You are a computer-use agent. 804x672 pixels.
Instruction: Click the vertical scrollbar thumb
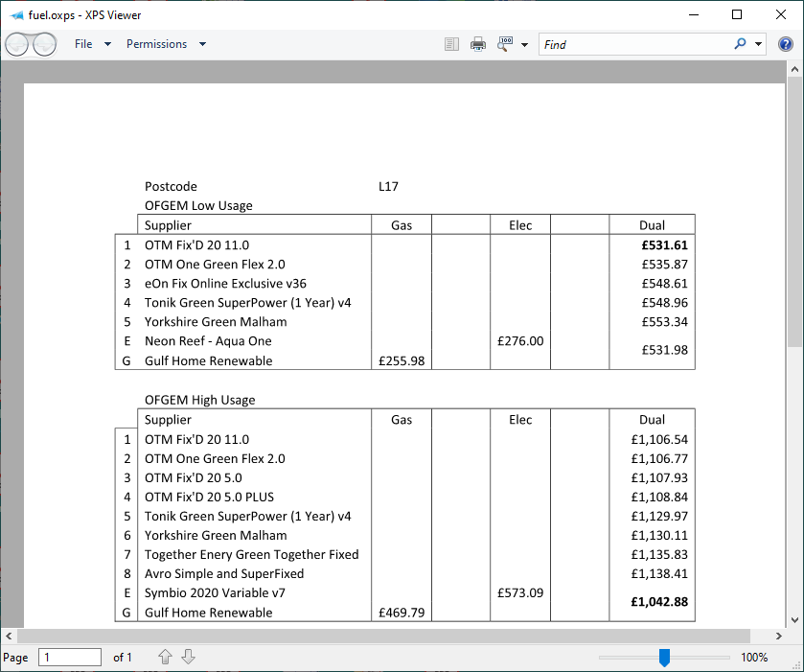pos(794,212)
